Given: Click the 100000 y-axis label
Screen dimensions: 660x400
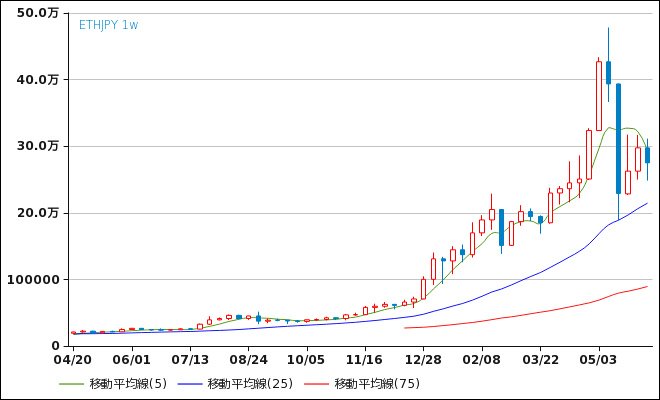Looking at the screenshot, I should pyautogui.click(x=33, y=280).
